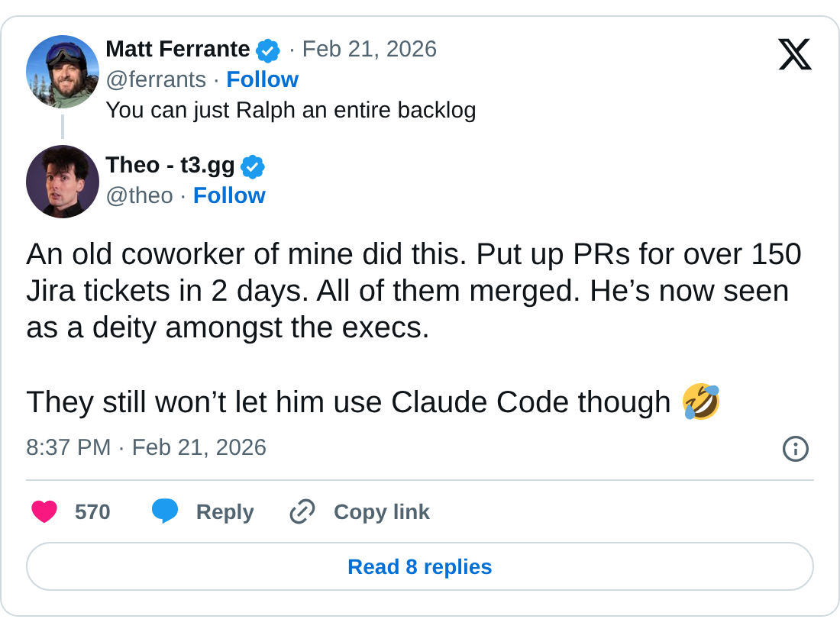
Task: Click the Reply text label
Action: click(225, 511)
